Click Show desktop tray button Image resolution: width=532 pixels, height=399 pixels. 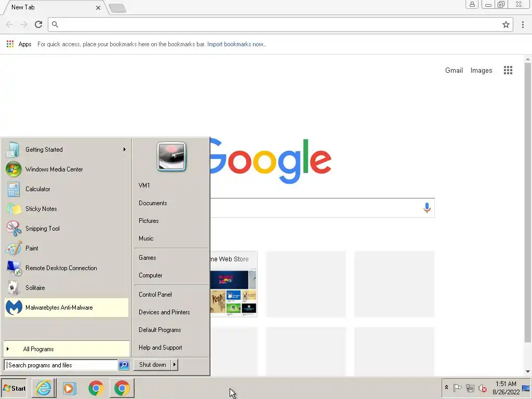pyautogui.click(x=526, y=388)
